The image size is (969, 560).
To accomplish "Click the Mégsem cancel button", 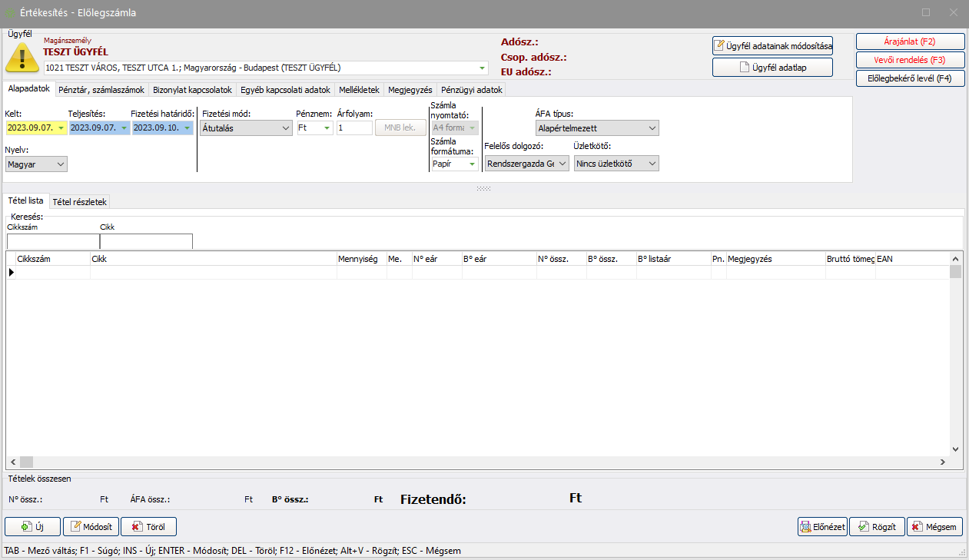I will [x=934, y=527].
